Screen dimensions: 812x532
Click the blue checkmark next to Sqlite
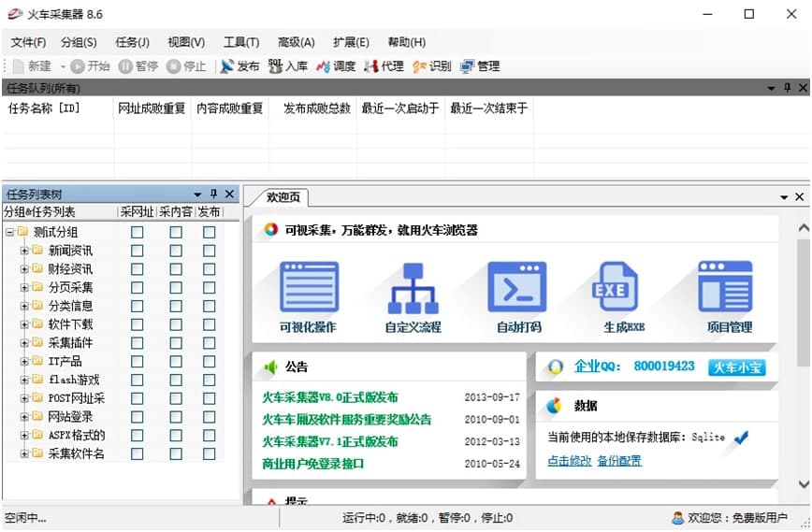coord(742,438)
